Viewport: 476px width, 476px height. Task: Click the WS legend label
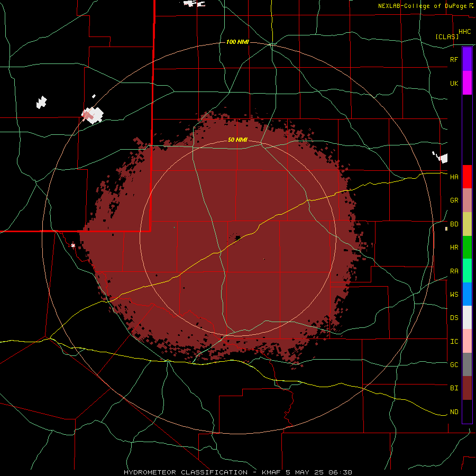(x=454, y=295)
